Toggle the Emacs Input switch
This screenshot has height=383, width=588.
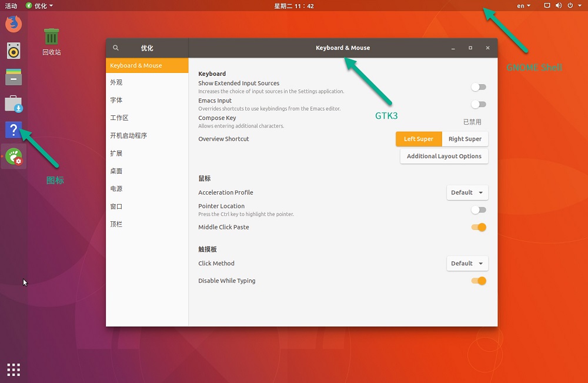point(479,105)
